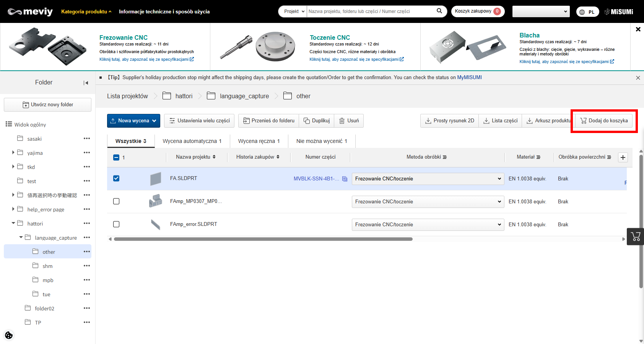Open the floating cart icon
The height and width of the screenshot is (344, 644).
tap(636, 237)
